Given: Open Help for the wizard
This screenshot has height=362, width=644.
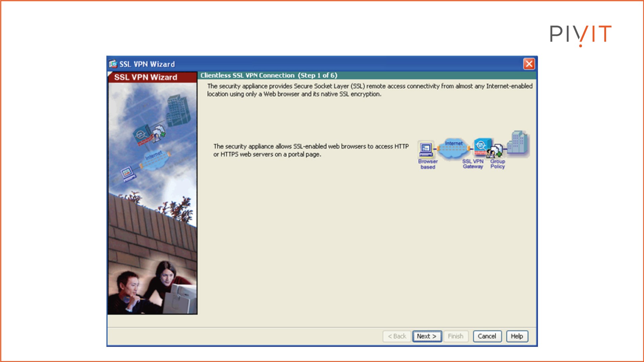Looking at the screenshot, I should (517, 336).
